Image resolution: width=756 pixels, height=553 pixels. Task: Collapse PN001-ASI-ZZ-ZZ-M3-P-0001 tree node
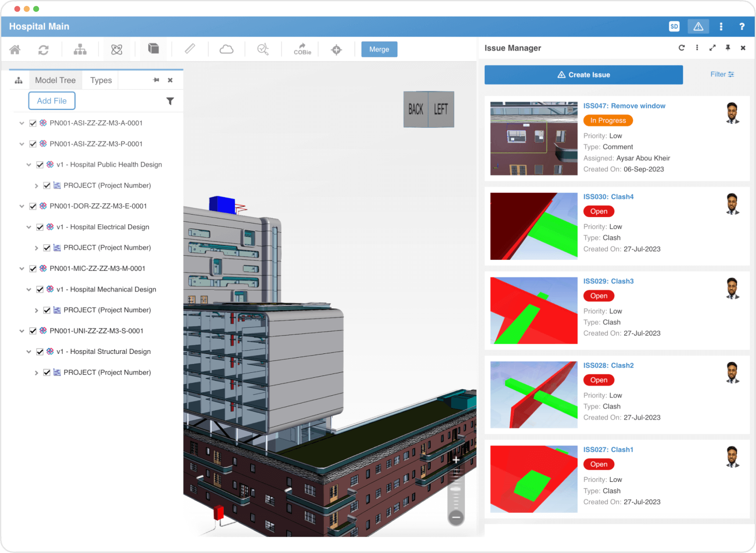click(x=22, y=144)
